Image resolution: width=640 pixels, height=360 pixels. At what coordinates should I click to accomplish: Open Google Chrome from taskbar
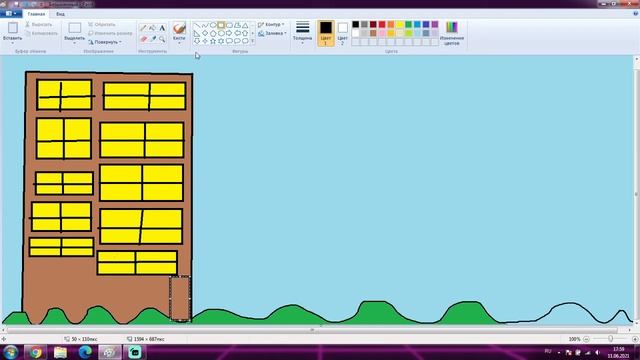point(35,352)
